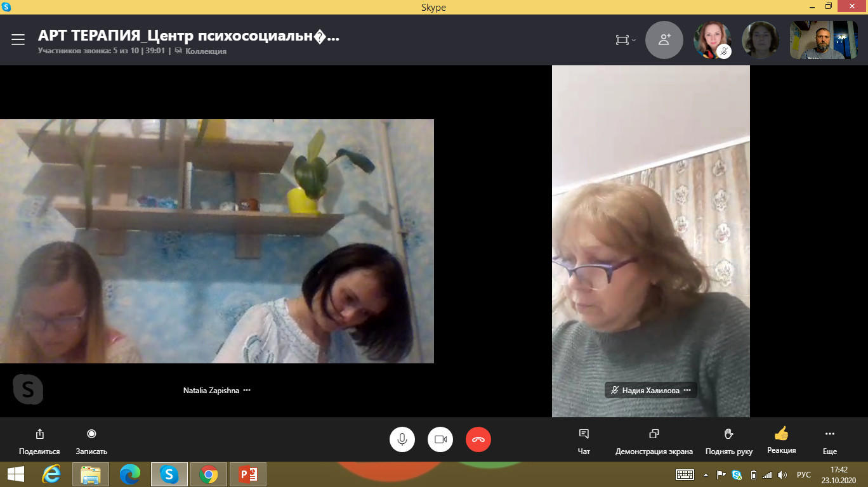The width and height of the screenshot is (868, 487).
Task: Click the Skype logo badge on video
Action: click(x=28, y=389)
